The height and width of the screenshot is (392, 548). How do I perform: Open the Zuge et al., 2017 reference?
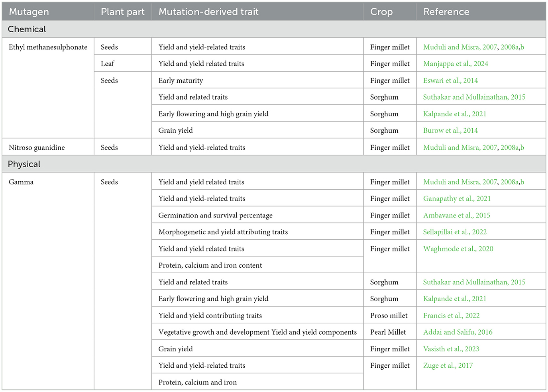point(448,366)
